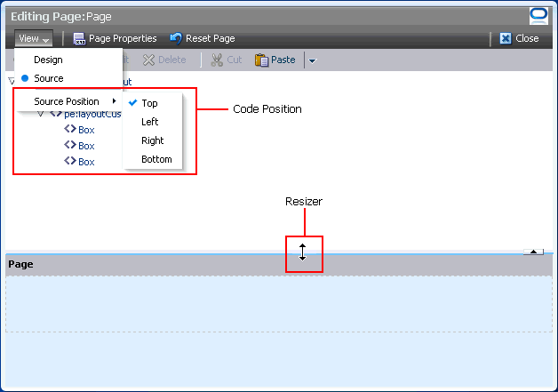This screenshot has height=392, width=558.
Task: Click the Page header bar
Action: click(279, 265)
